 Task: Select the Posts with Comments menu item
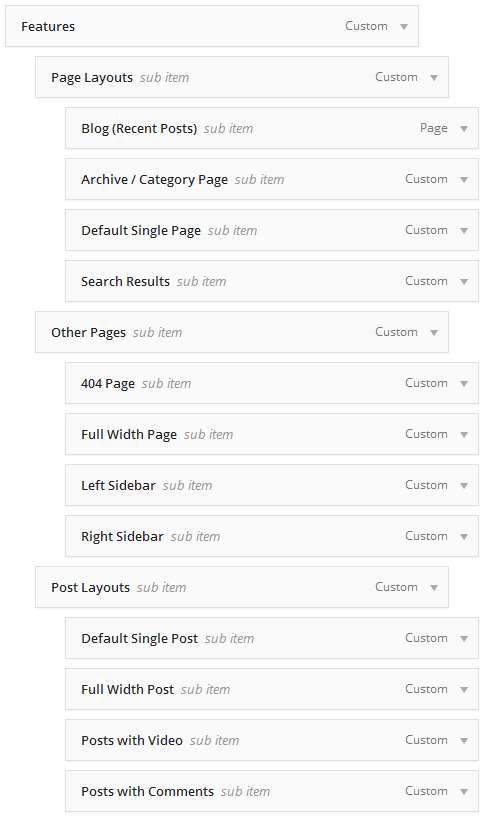272,791
